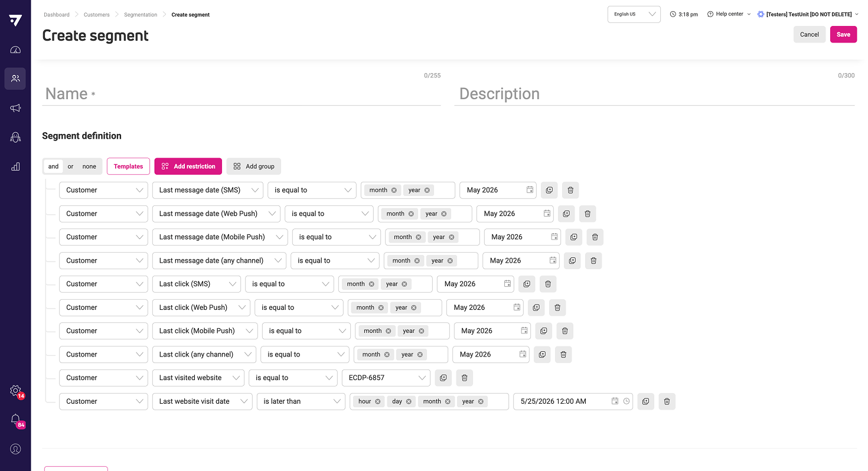This screenshot has height=471, width=868.
Task: Open Last click (Web Push) attribute dropdown
Action: 201,308
